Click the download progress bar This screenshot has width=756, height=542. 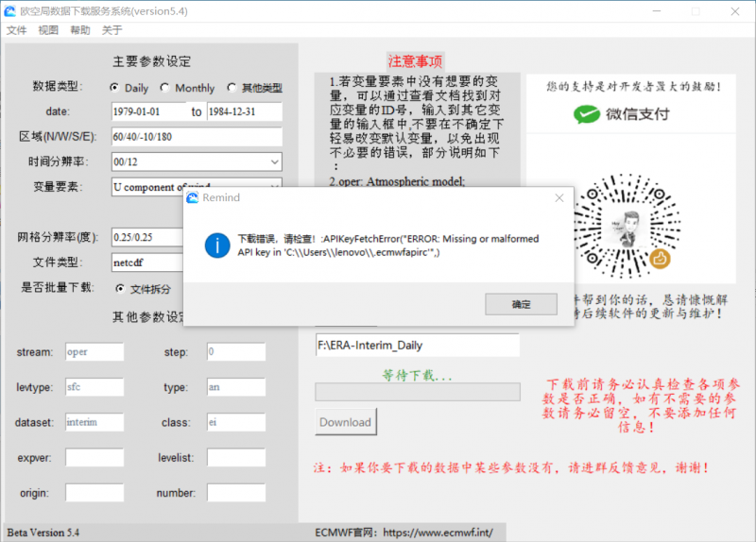(x=417, y=392)
